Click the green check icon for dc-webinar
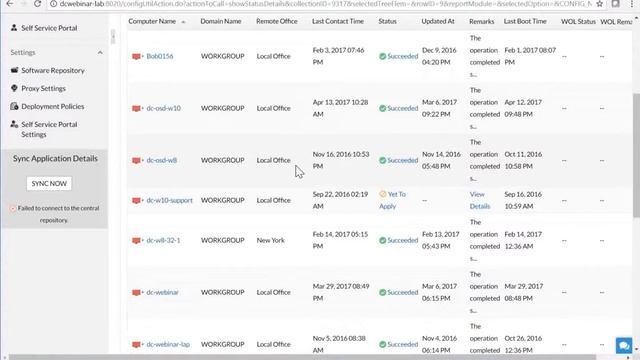Screen dimensions: 640x360 point(382,292)
